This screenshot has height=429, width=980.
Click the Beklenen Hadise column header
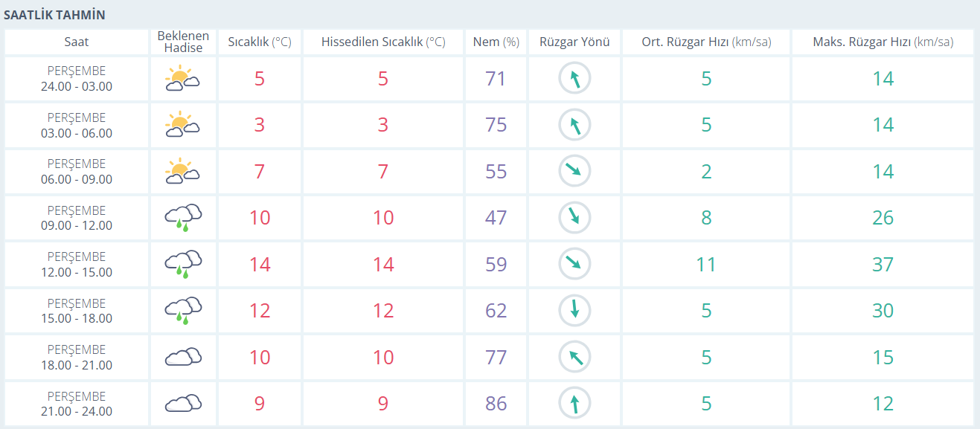(183, 42)
